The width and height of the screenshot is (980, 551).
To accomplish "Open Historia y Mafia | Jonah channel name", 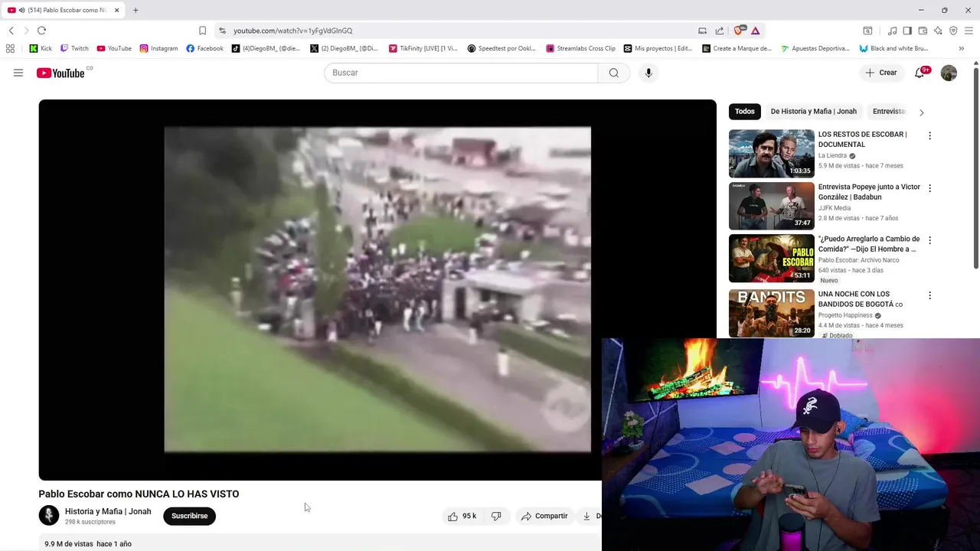I will 108,511.
